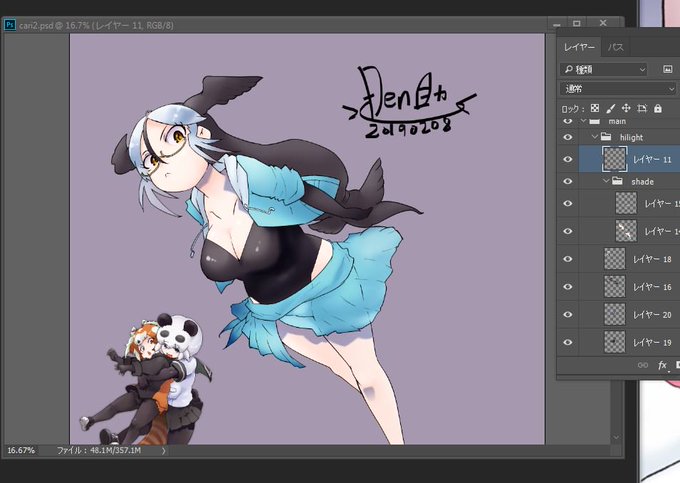680x483 pixels.
Task: Select the レイヤー 20 thumbnail
Action: pos(615,314)
